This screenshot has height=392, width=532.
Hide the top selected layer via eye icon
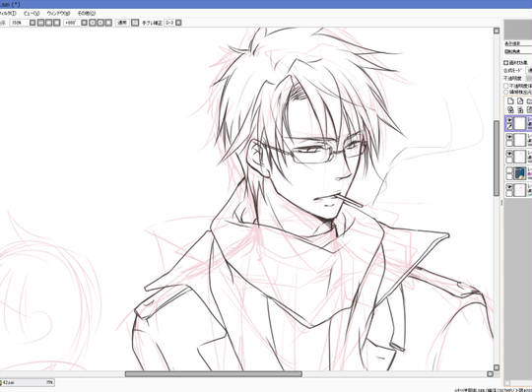(x=509, y=120)
